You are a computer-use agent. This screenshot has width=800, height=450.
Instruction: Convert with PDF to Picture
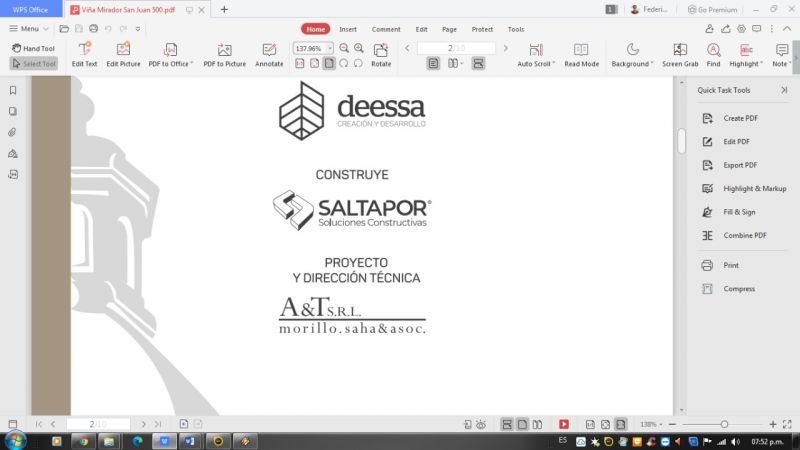coord(224,55)
